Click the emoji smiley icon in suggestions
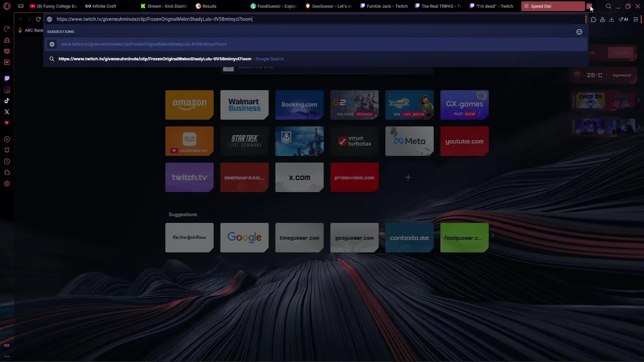 point(579,32)
